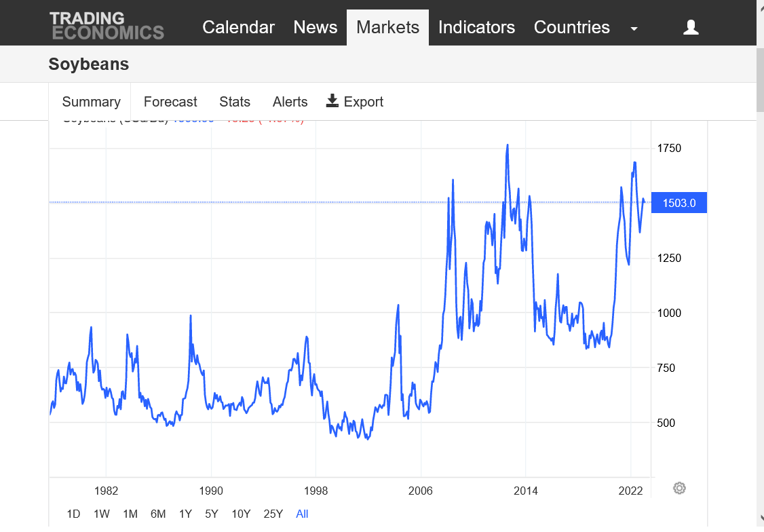Click the 1998 year axis label
The image size is (764, 532).
click(x=316, y=491)
